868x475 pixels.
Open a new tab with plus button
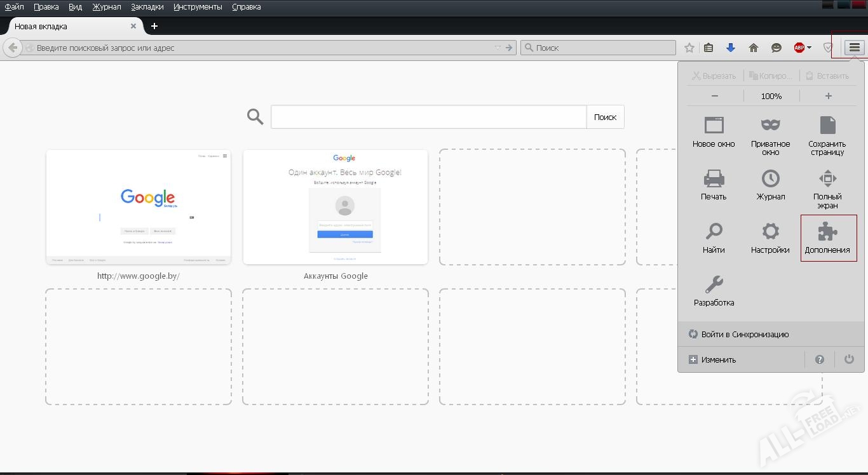(x=154, y=26)
